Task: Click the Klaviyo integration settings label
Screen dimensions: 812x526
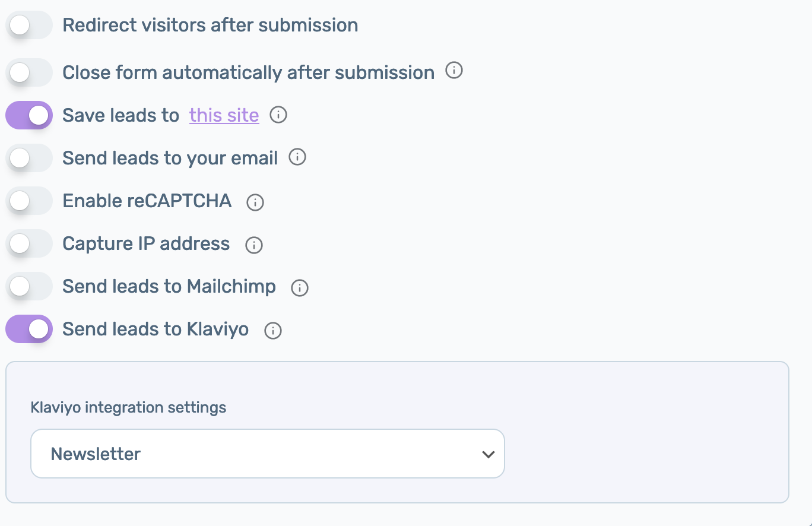Action: point(128,408)
